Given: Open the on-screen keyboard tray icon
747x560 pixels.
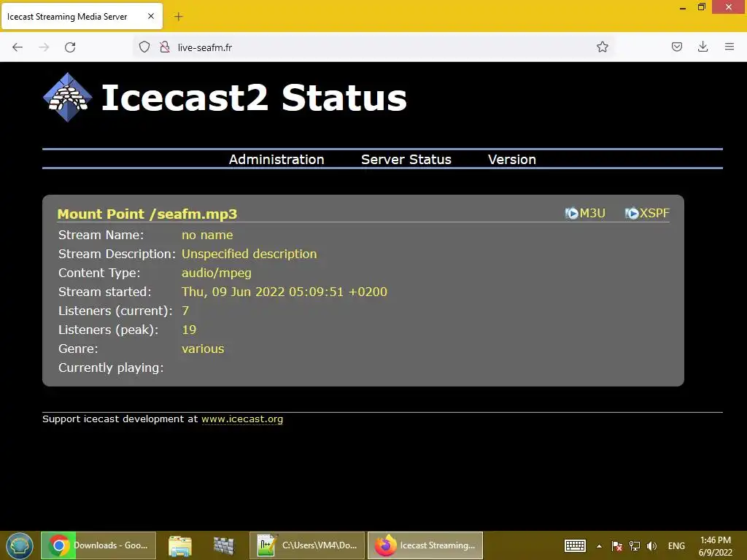Looking at the screenshot, I should tap(575, 545).
